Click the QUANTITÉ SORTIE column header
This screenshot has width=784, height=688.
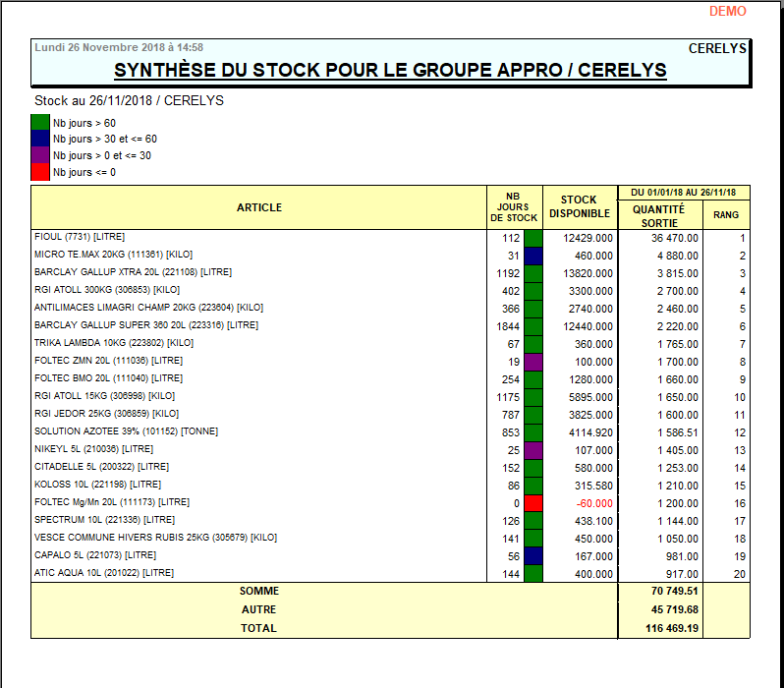point(658,215)
